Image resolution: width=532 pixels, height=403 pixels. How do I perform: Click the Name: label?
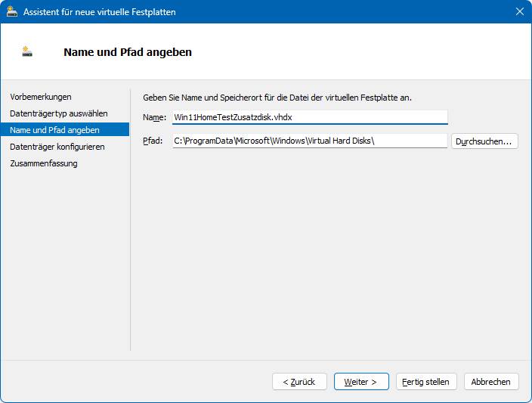coord(154,117)
